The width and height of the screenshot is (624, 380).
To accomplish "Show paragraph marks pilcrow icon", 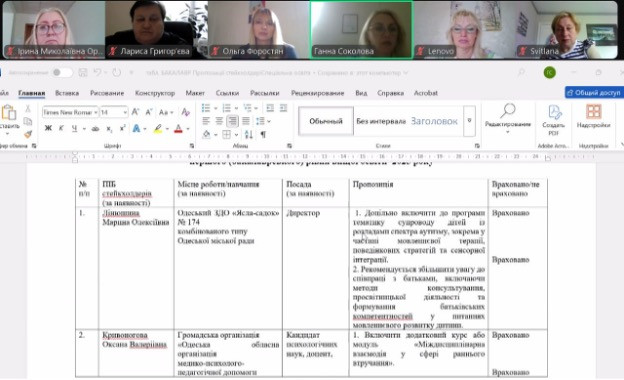I will (263, 134).
